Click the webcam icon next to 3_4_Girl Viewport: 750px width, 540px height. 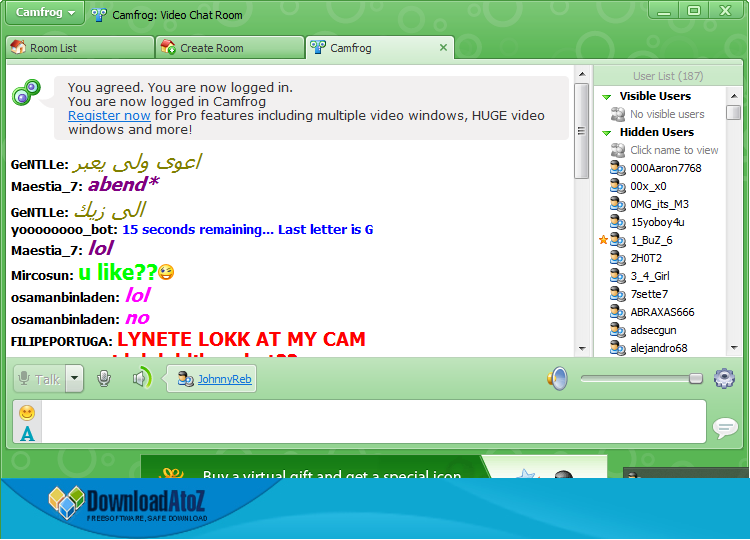(x=618, y=276)
